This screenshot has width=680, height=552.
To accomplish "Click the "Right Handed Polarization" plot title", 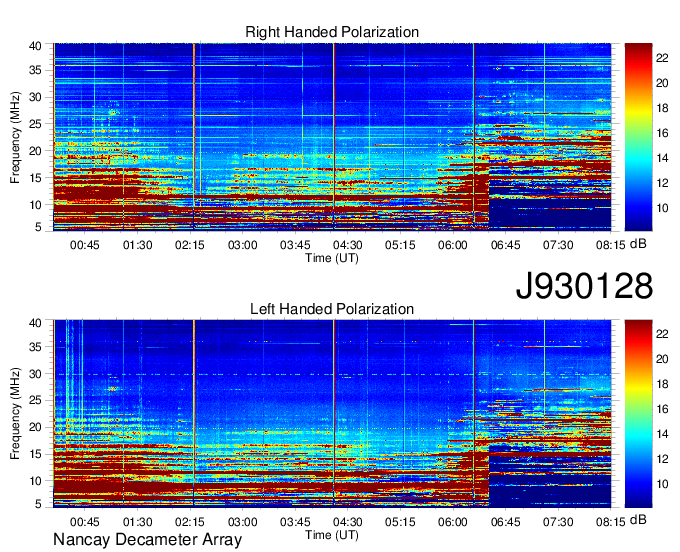I will [332, 32].
